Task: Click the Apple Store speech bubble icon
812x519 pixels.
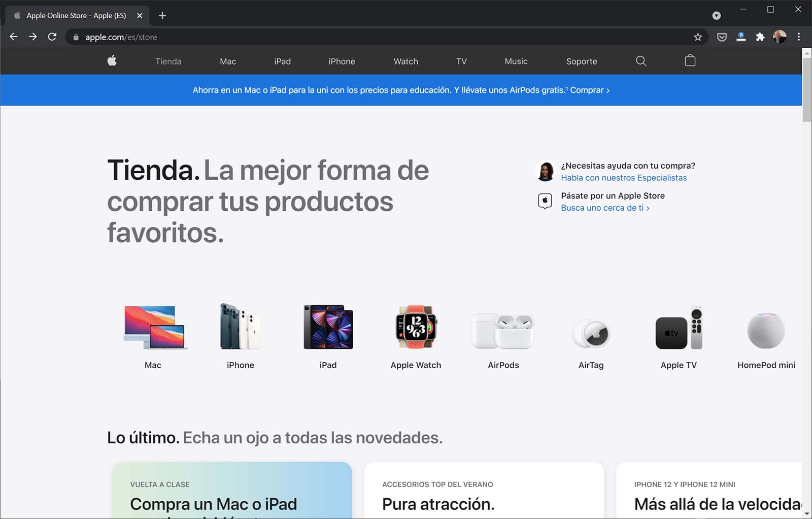Action: 545,201
